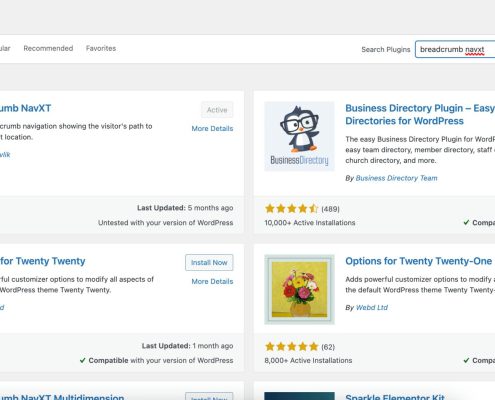Visit the Webd Ltd author link
The image size is (495, 400).
(x=372, y=307)
